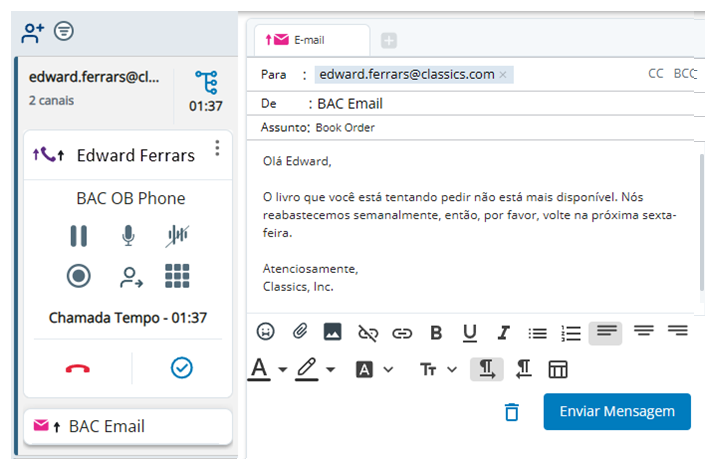705x470 pixels.
Task: Transfer call to another agent
Action: coord(131,277)
